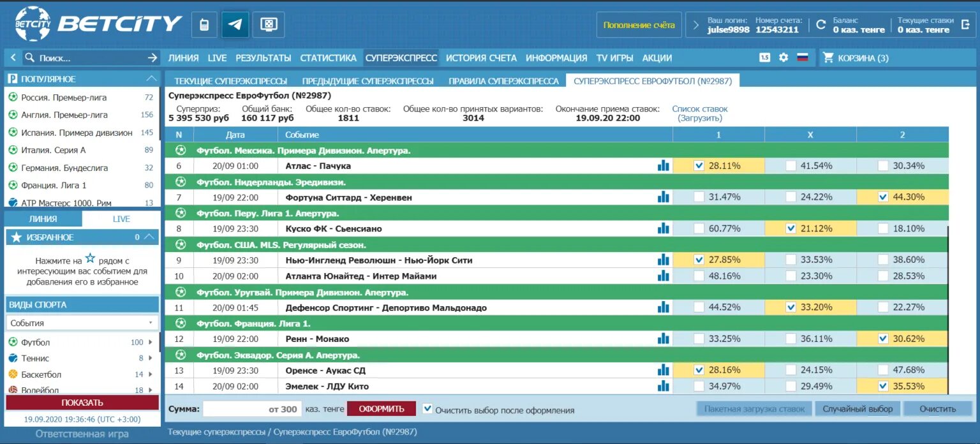Screen dimensions: 980x444
Task: Check draw X for Атлас - Пачука
Action: click(x=791, y=166)
